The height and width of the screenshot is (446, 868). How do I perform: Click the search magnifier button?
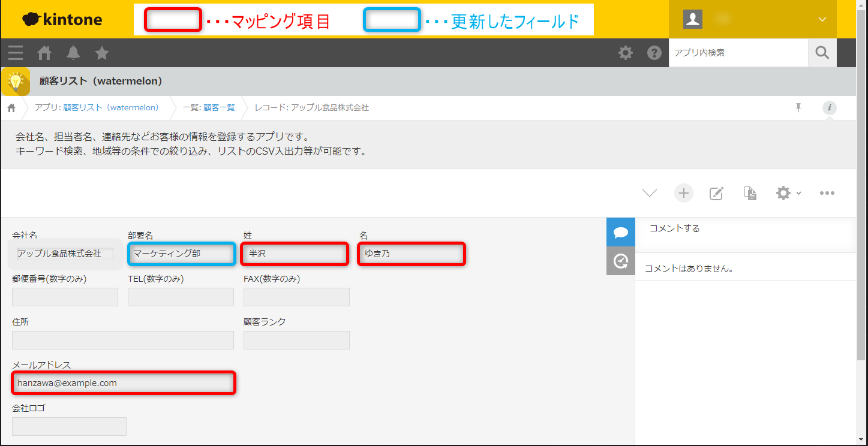(x=822, y=53)
